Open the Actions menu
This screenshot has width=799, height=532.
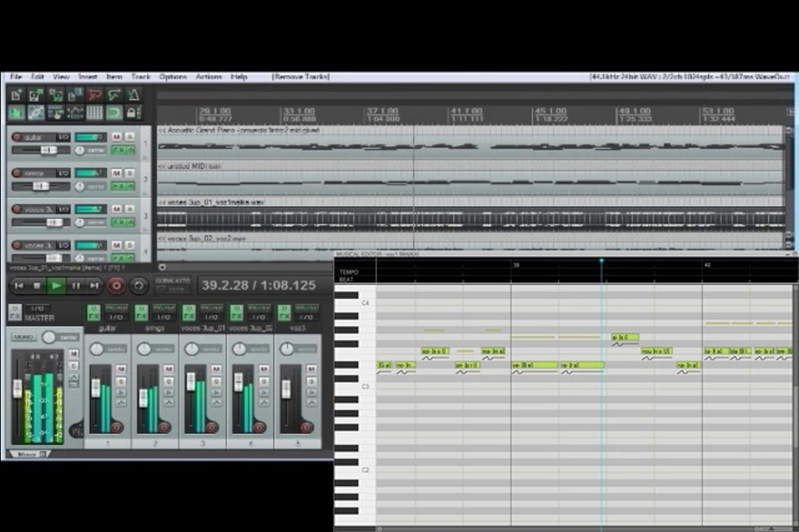[x=208, y=77]
